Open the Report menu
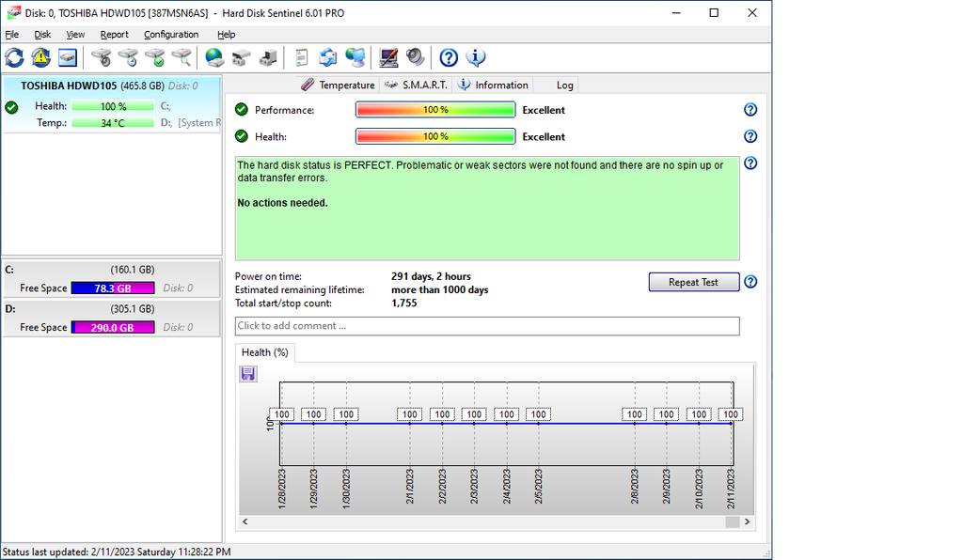The height and width of the screenshot is (560, 963). coord(114,35)
